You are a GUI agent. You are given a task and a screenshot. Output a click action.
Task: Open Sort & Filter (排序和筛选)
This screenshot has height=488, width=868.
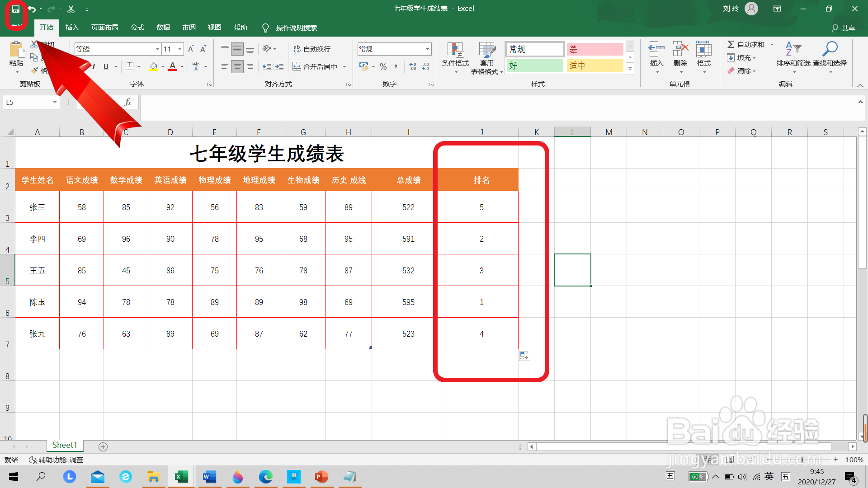point(793,58)
